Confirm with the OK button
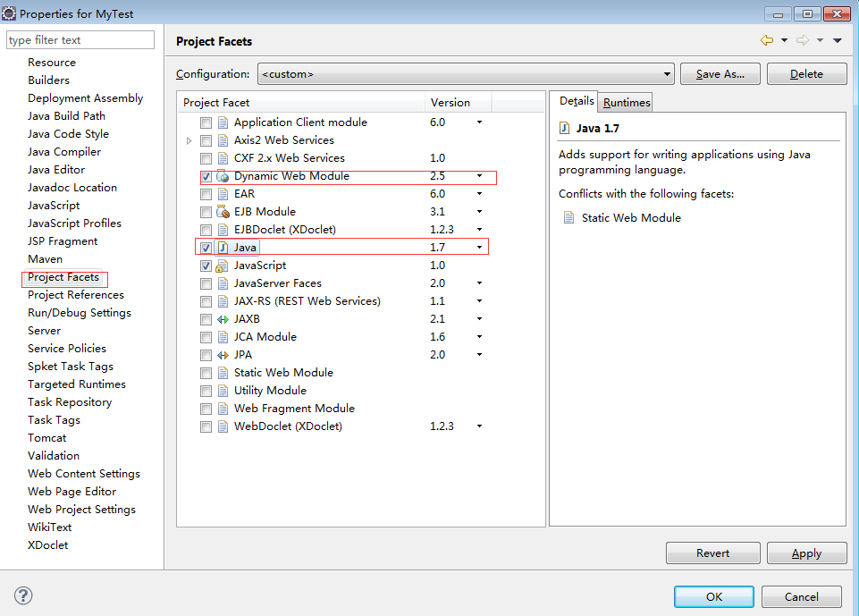The width and height of the screenshot is (859, 616). coord(714,597)
